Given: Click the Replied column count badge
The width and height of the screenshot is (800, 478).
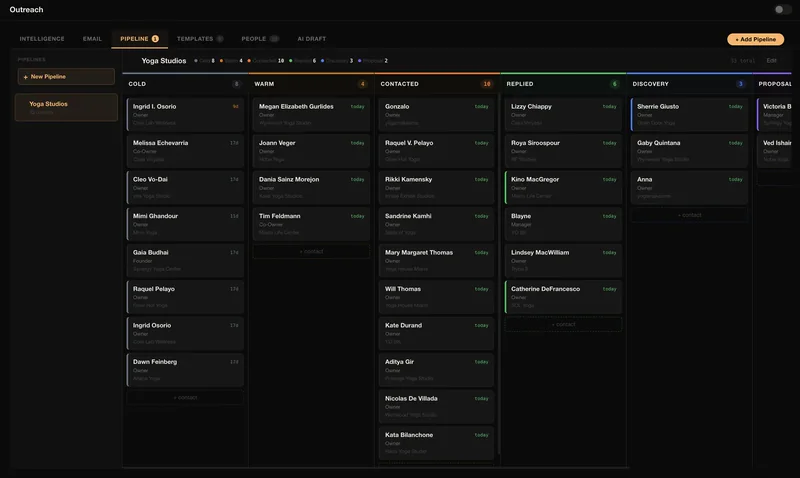Looking at the screenshot, I should click(614, 84).
